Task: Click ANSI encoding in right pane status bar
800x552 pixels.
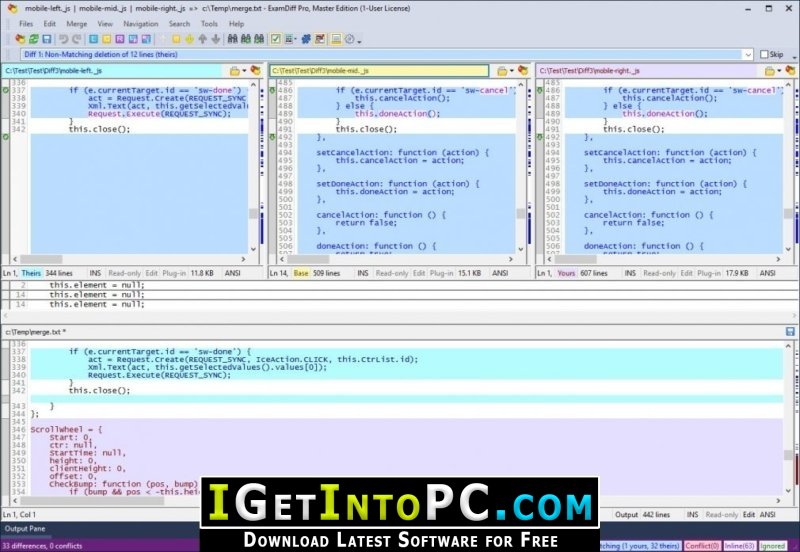Action: click(767, 273)
